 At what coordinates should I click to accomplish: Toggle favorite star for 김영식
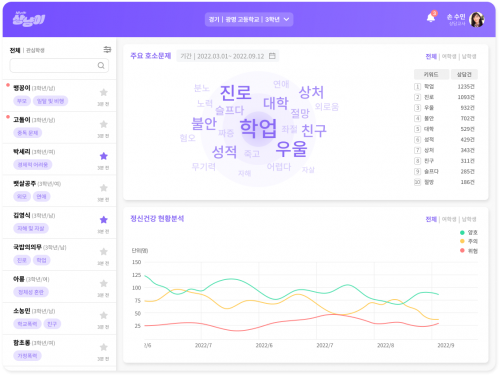pos(104,220)
